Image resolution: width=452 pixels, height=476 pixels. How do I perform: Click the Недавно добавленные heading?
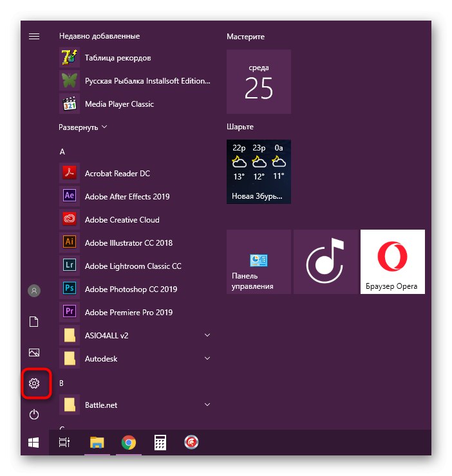(x=99, y=36)
